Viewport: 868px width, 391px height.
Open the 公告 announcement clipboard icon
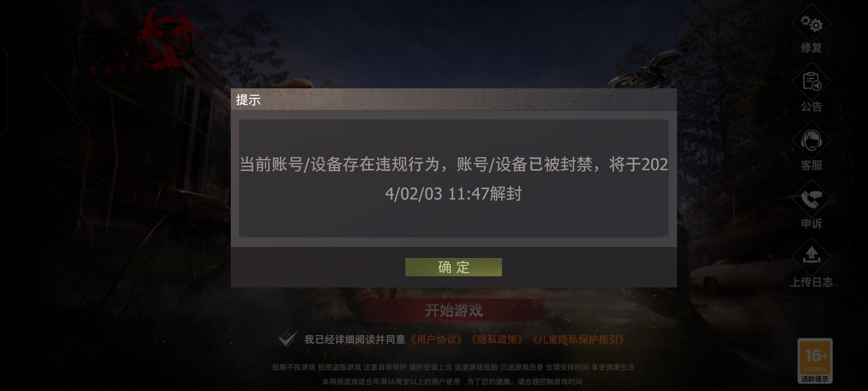[x=811, y=81]
